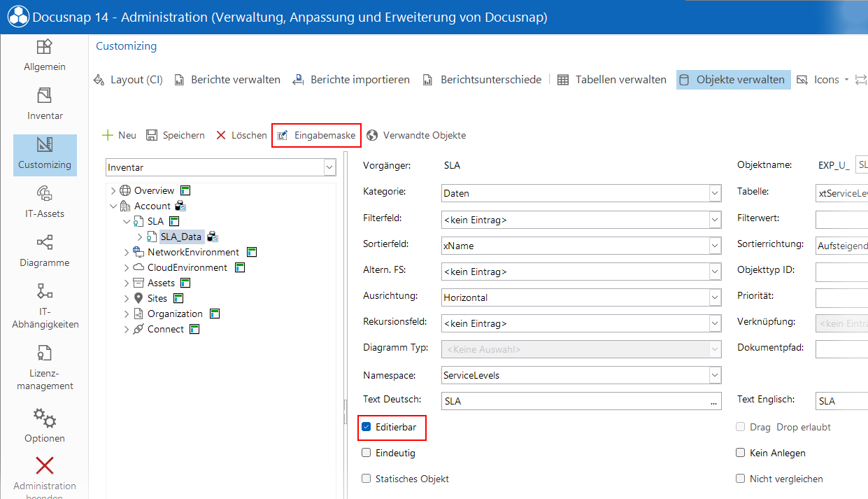
Task: Open the Layout (CI) tab
Action: coord(129,80)
